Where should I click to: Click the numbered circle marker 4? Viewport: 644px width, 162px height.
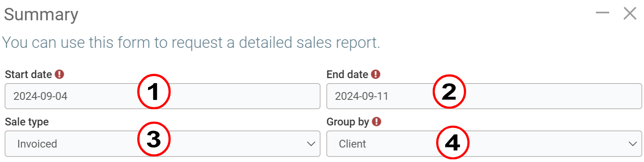453,142
